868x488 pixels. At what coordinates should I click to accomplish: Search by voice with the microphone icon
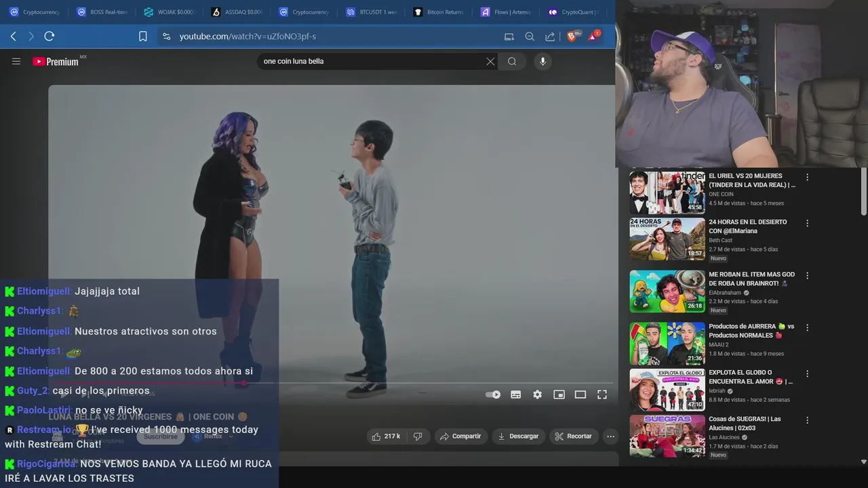tap(542, 61)
